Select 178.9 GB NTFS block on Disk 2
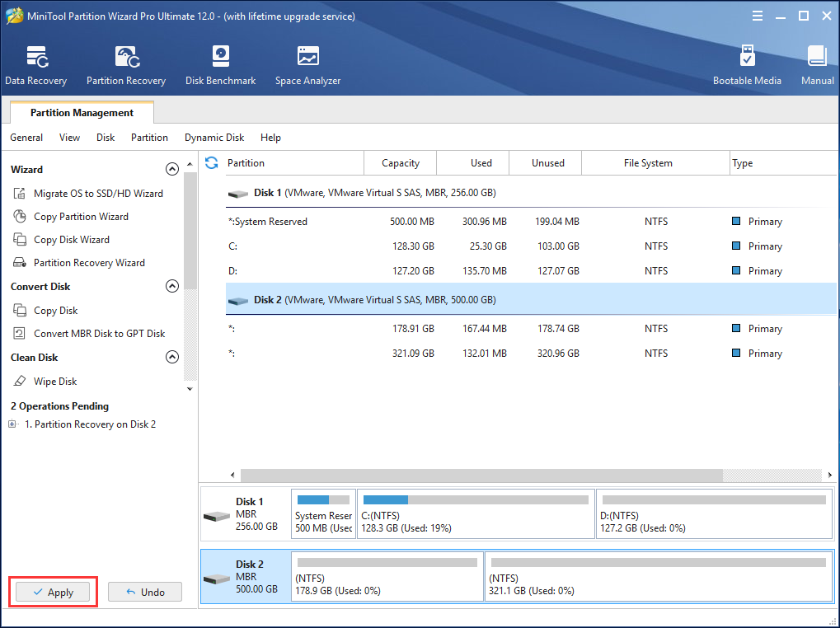This screenshot has height=628, width=840. click(387, 577)
